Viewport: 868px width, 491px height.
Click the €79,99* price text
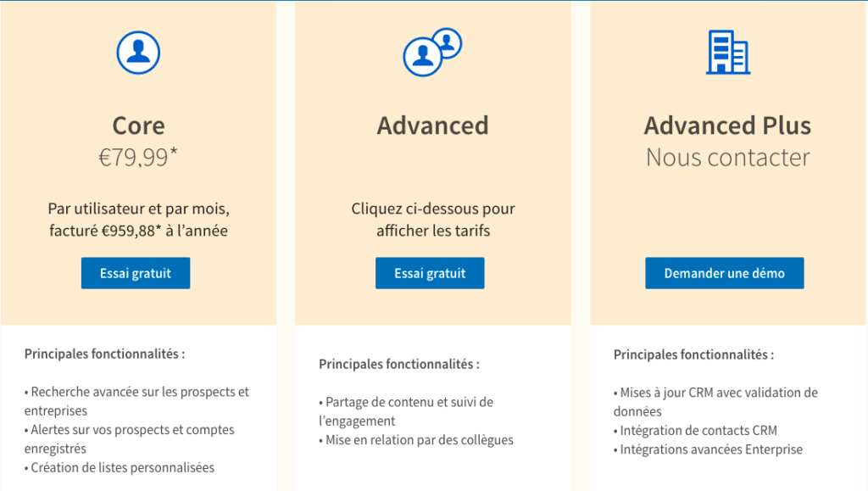click(138, 158)
